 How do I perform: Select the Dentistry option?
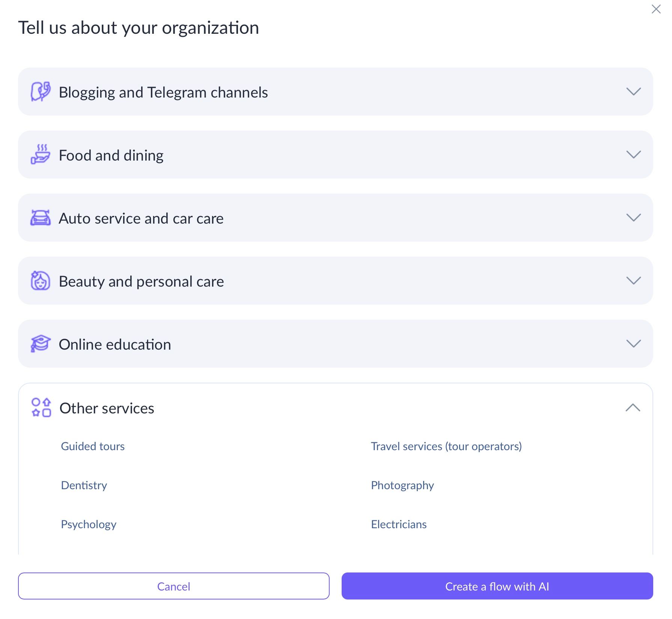point(84,485)
